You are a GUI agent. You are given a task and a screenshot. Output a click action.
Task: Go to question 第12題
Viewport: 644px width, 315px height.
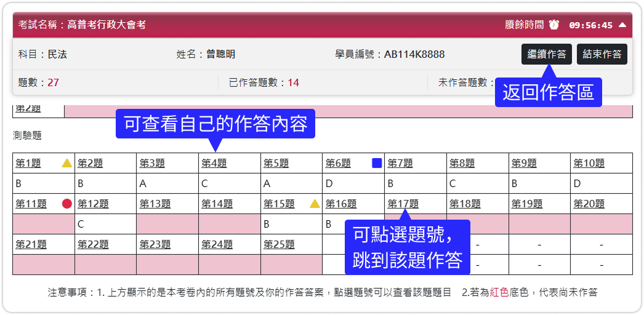click(x=93, y=204)
